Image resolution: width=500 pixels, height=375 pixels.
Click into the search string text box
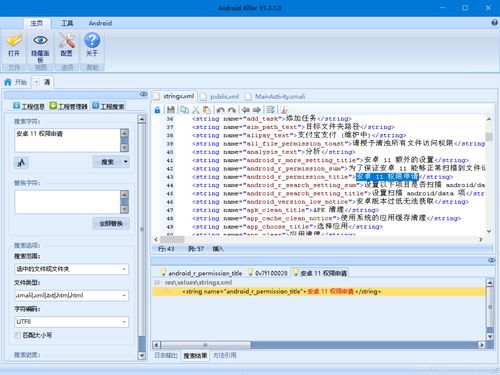pyautogui.click(x=67, y=140)
